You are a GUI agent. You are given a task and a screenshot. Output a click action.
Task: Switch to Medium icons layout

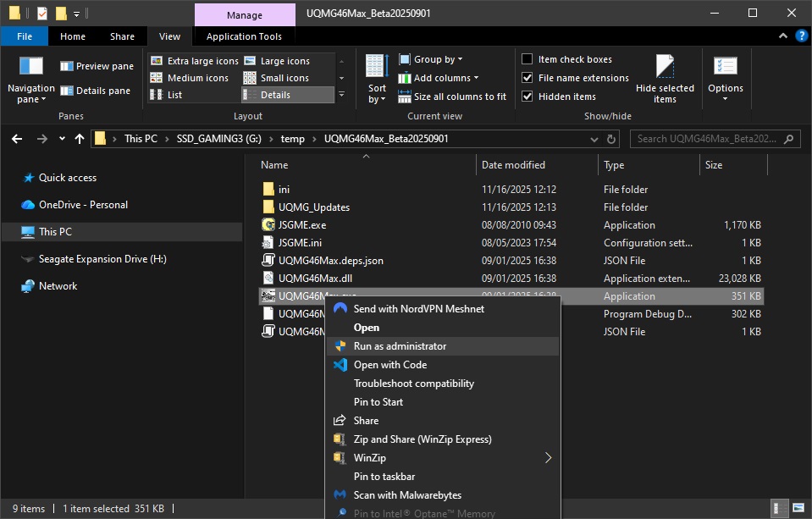coord(189,78)
